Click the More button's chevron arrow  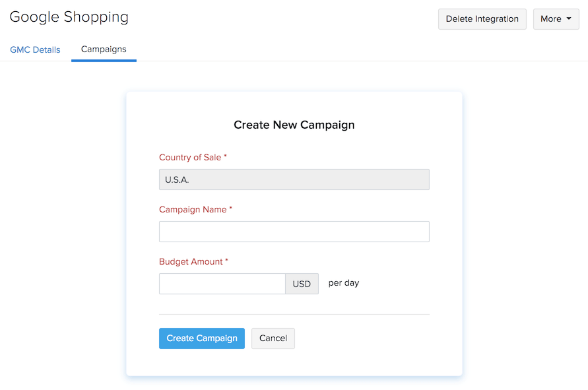click(x=569, y=19)
